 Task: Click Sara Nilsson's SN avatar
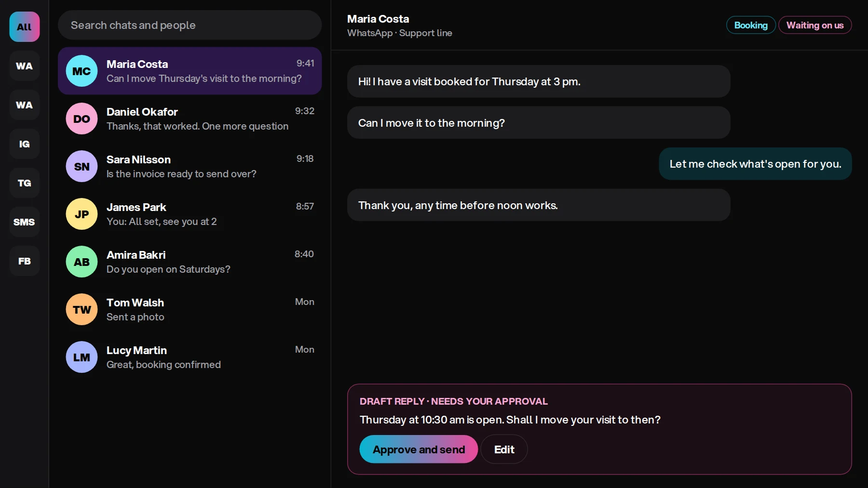point(81,166)
